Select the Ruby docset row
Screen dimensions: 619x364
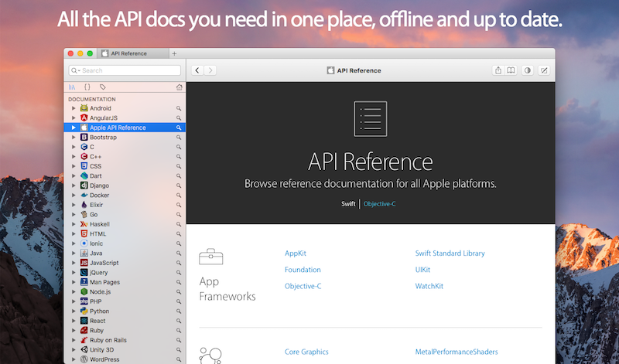pos(125,331)
